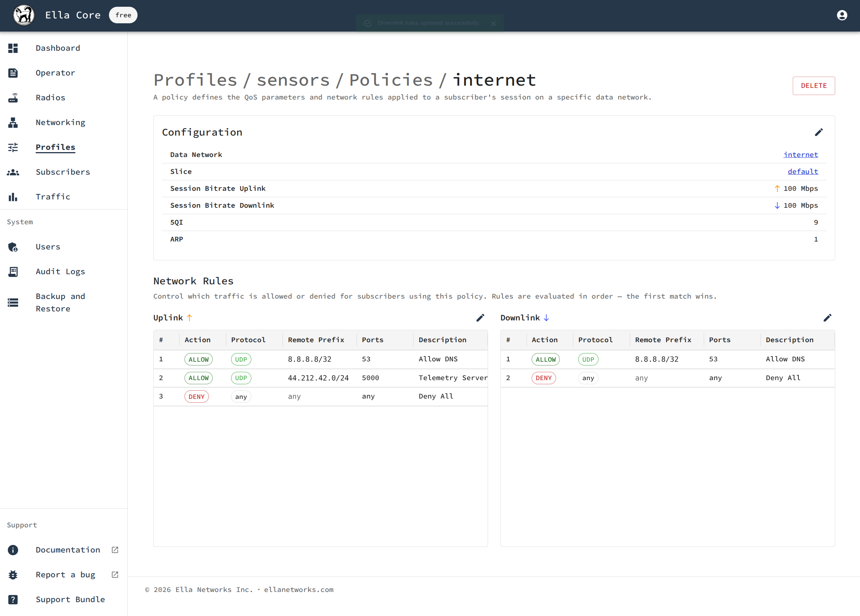The width and height of the screenshot is (860, 616).
Task: Click ALLOW chip in Uplink rule 2
Action: pos(199,378)
